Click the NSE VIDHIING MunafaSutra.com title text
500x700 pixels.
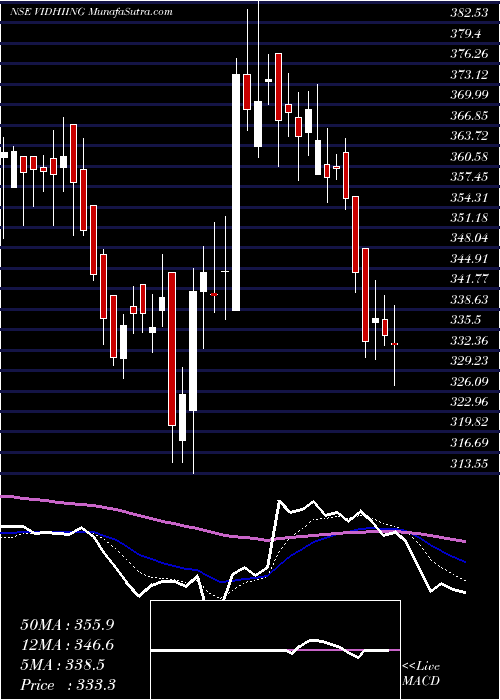pyautogui.click(x=91, y=12)
